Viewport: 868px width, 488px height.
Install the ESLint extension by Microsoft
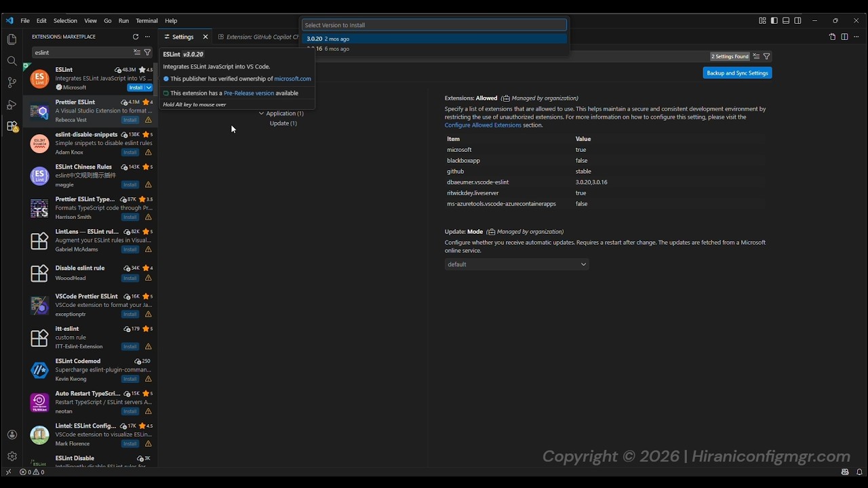[136, 87]
